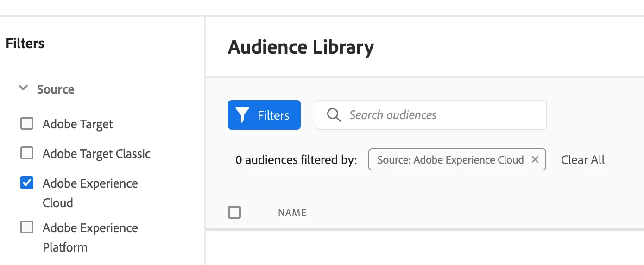Image resolution: width=644 pixels, height=265 pixels.
Task: Check the Adobe Target checkbox
Action: pos(27,124)
